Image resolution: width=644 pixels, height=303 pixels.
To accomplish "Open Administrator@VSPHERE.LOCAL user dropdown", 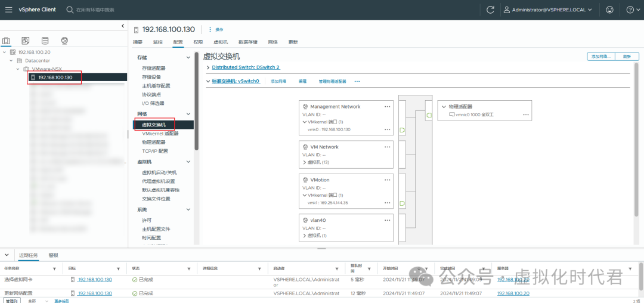I will coord(548,10).
